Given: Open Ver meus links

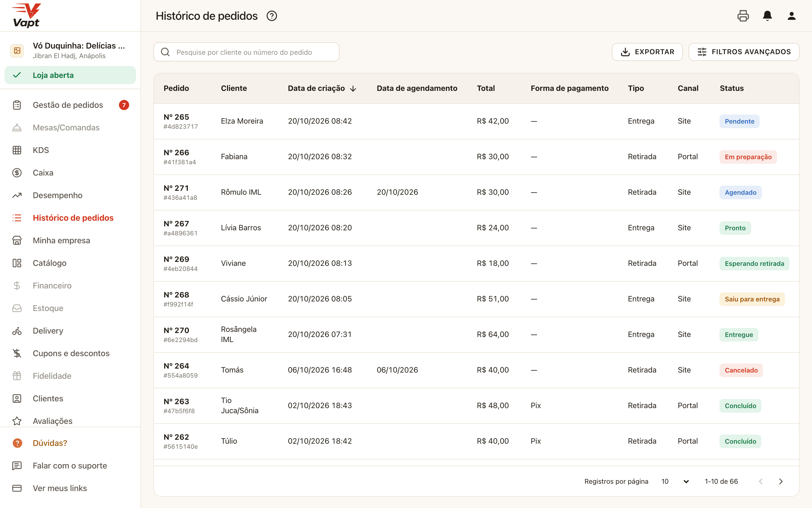Looking at the screenshot, I should pos(60,488).
